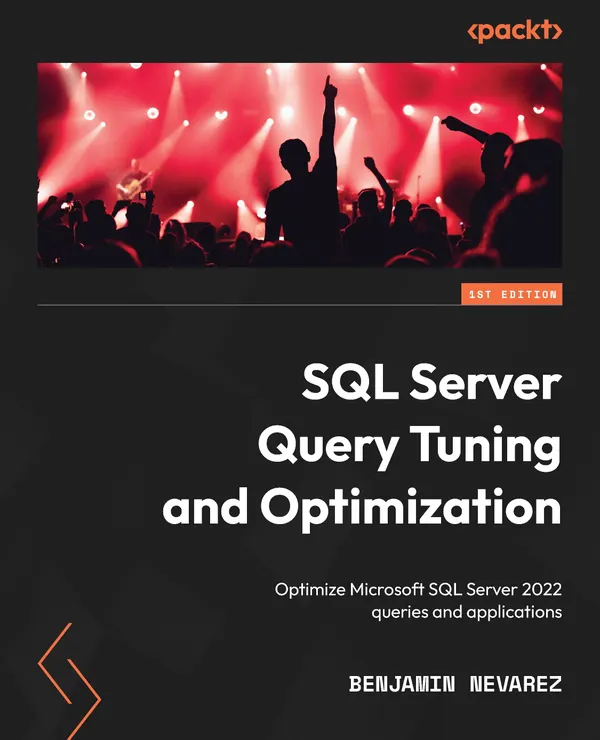Click the orange angular bracket emblem
Image resolution: width=600 pixels, height=740 pixels.
coord(69,681)
